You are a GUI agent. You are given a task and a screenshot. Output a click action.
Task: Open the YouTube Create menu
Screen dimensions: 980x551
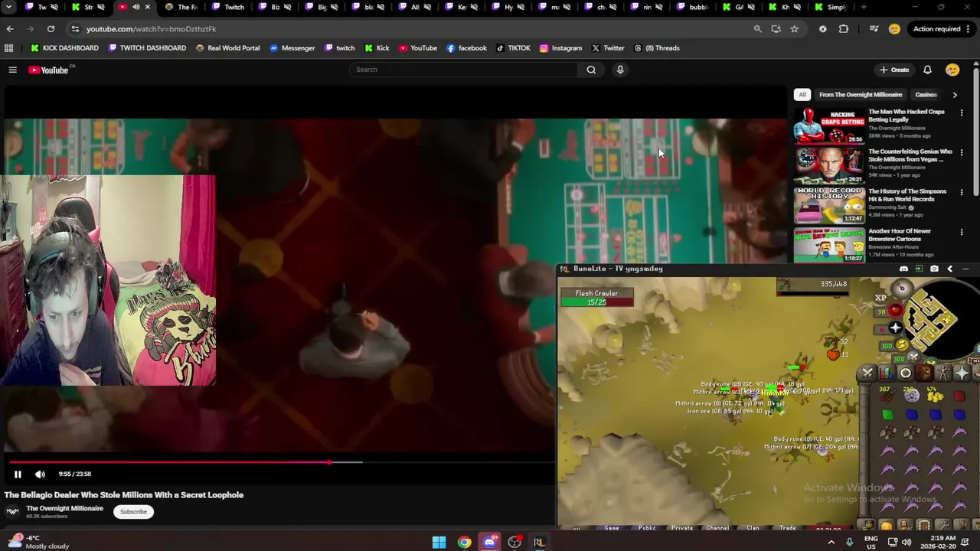tap(894, 70)
